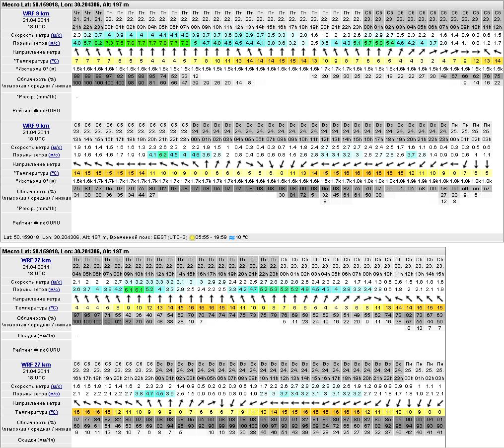Click °C link beside Температура in top table
The image size is (504, 448).
click(54, 61)
